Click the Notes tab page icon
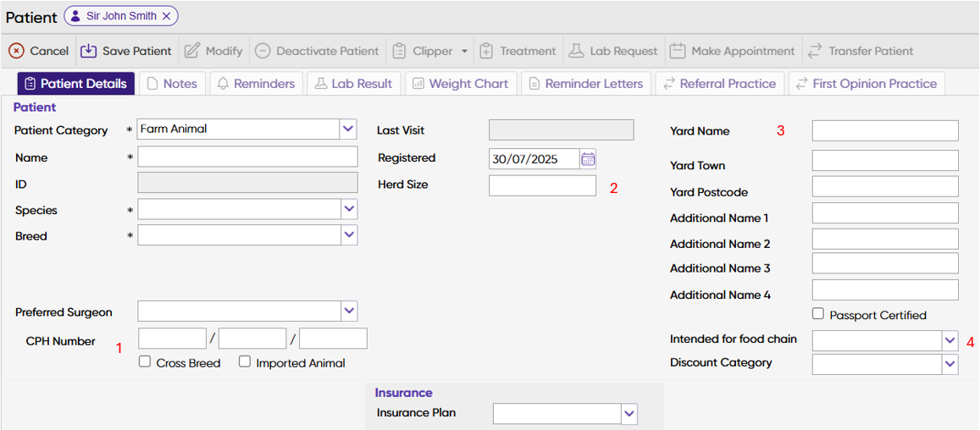The width and height of the screenshot is (980, 430). pyautogui.click(x=152, y=84)
